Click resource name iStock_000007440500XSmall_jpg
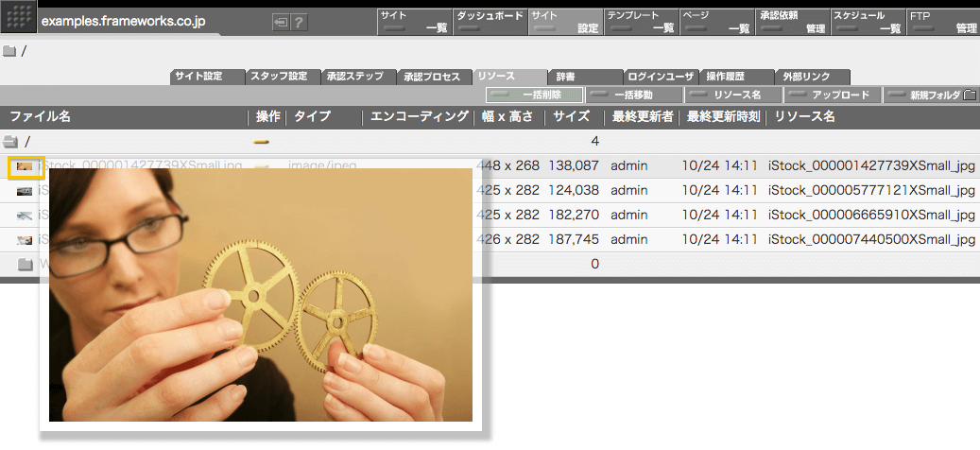Viewport: 980px width, 450px height. tap(872, 239)
